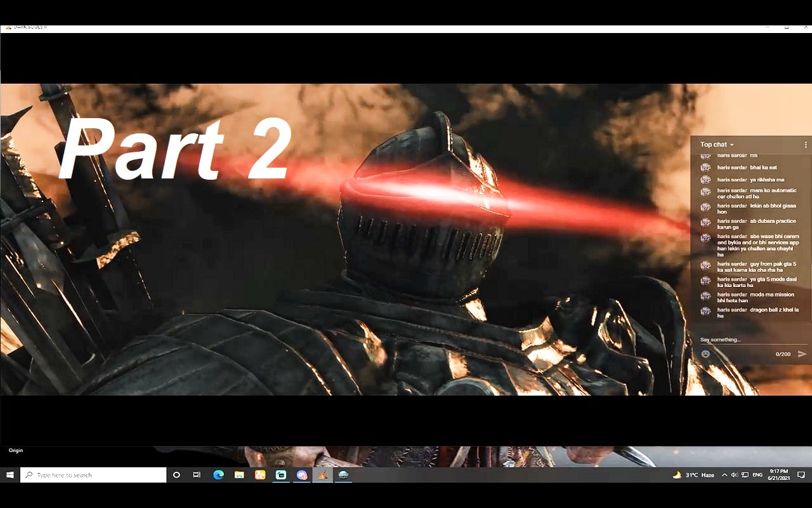Image resolution: width=812 pixels, height=508 pixels.
Task: Open the last running app on the taskbar
Action: [343, 475]
